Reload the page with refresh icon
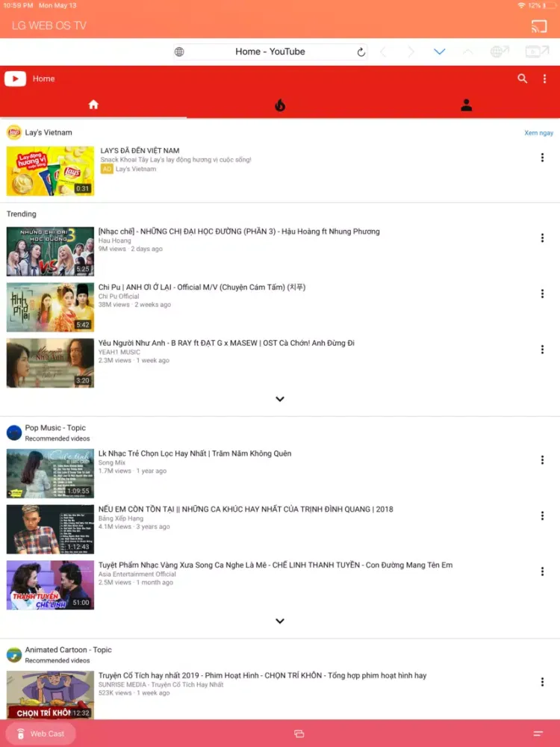The image size is (560, 747). (361, 52)
